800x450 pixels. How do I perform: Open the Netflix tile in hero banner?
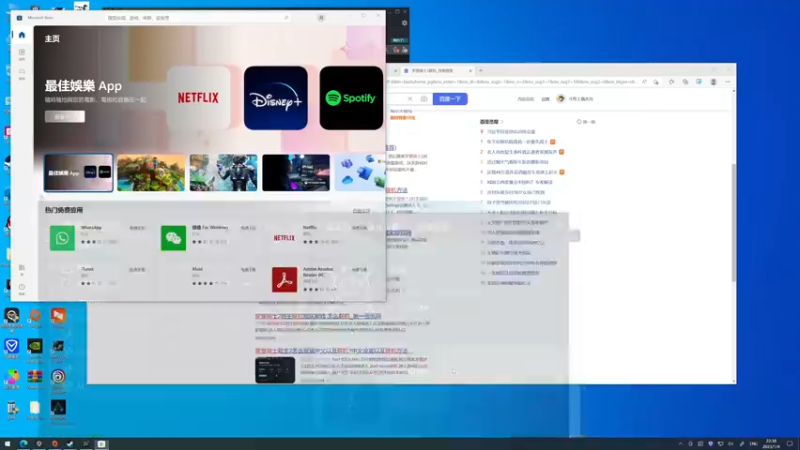[x=198, y=97]
